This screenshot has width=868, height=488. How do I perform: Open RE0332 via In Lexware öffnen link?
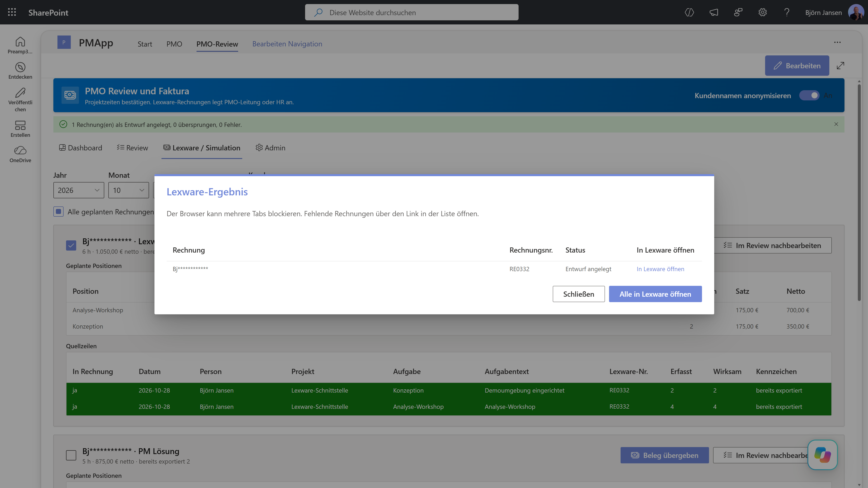click(660, 269)
